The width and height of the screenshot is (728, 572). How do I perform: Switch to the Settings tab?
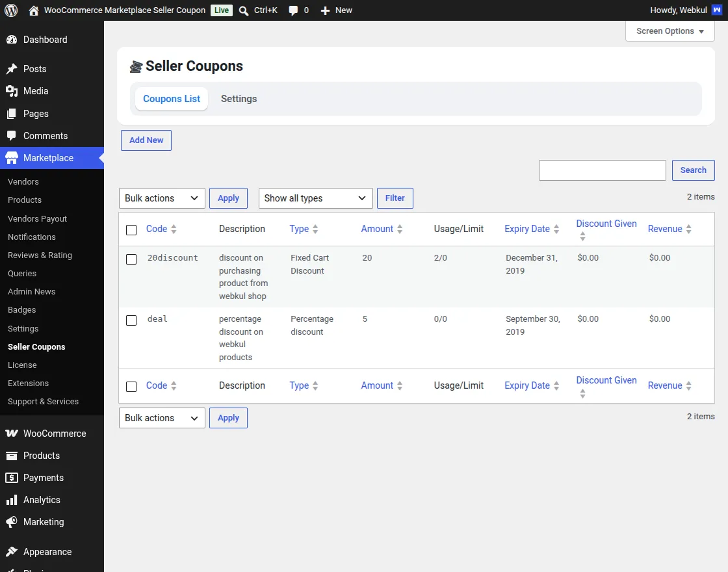pyautogui.click(x=239, y=99)
